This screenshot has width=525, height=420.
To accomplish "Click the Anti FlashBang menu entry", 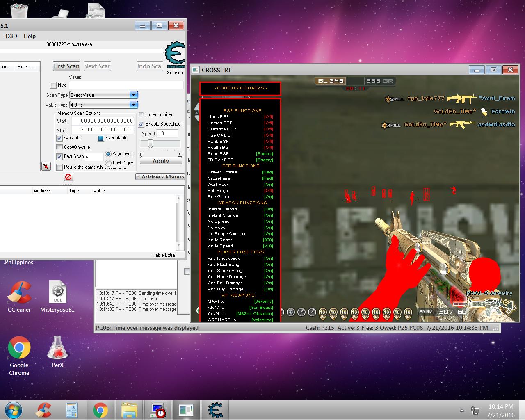I will pos(240,265).
